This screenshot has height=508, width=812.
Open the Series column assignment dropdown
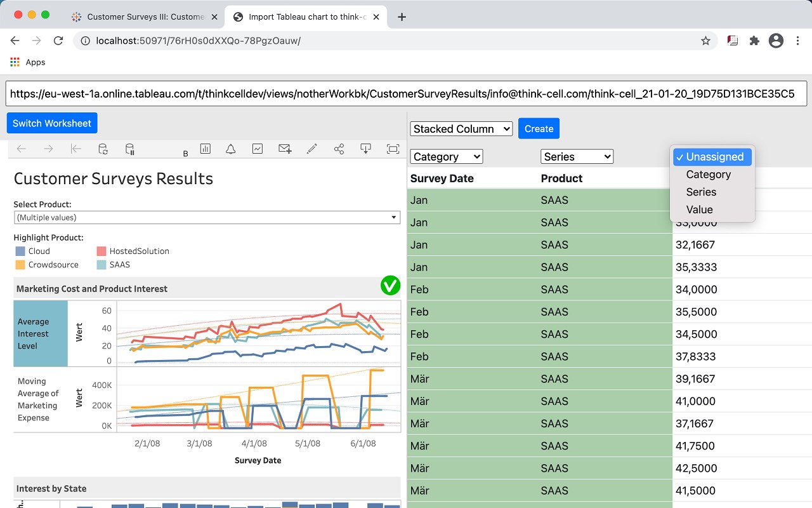[577, 157]
